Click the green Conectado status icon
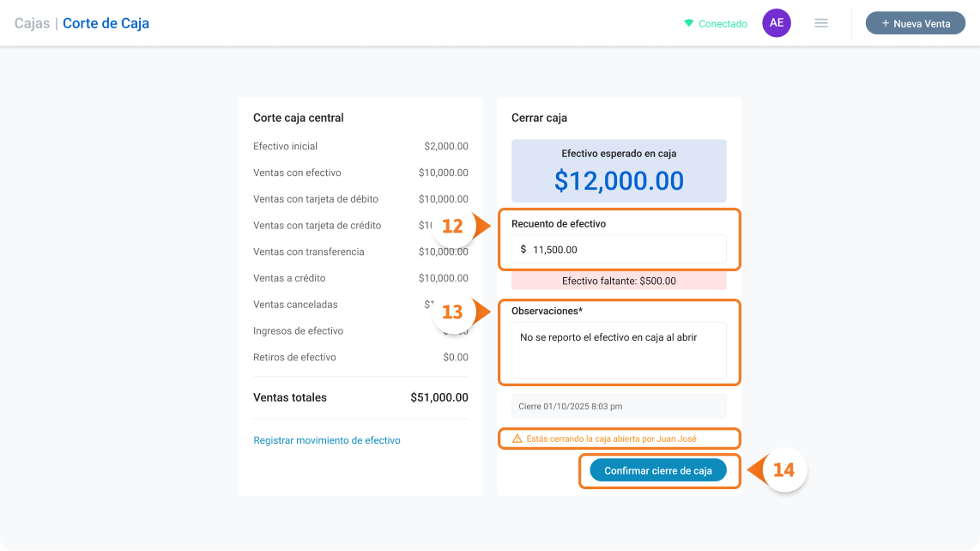Image resolution: width=980 pixels, height=551 pixels. (689, 23)
